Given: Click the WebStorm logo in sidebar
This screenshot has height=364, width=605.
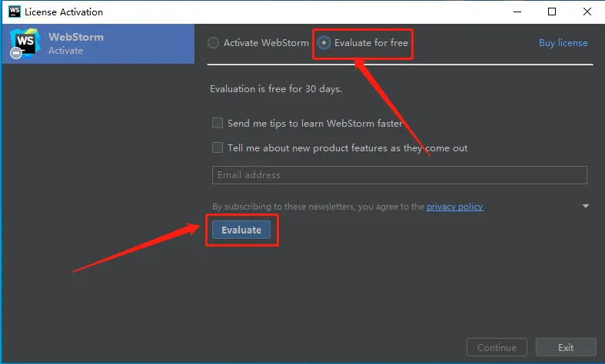Looking at the screenshot, I should coord(25,43).
